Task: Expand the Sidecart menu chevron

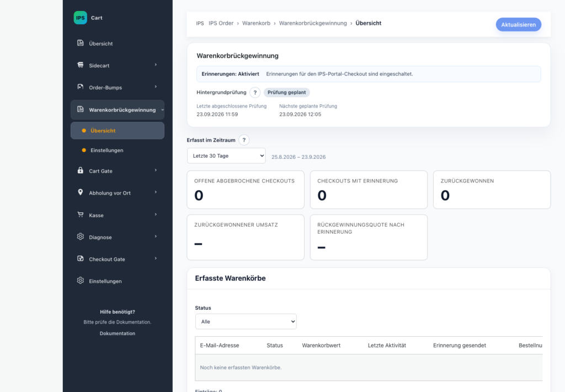Action: pos(156,65)
